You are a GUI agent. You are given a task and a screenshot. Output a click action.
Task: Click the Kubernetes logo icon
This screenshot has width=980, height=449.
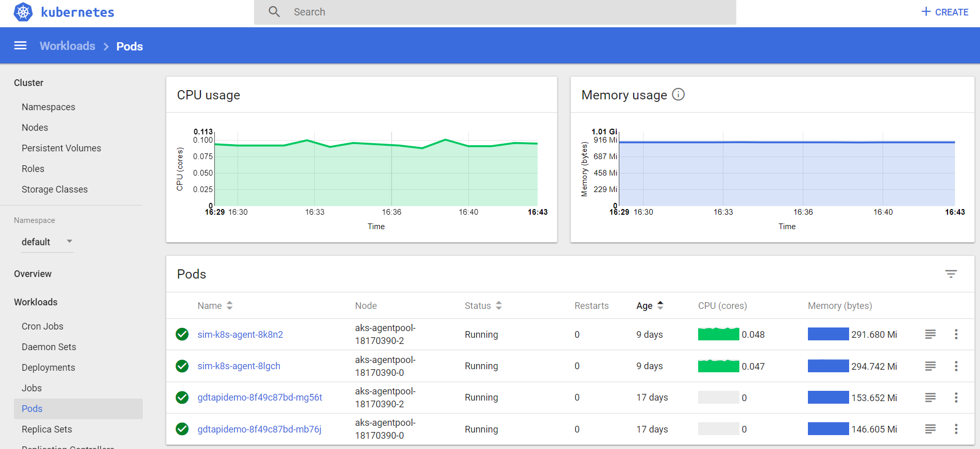[x=23, y=12]
